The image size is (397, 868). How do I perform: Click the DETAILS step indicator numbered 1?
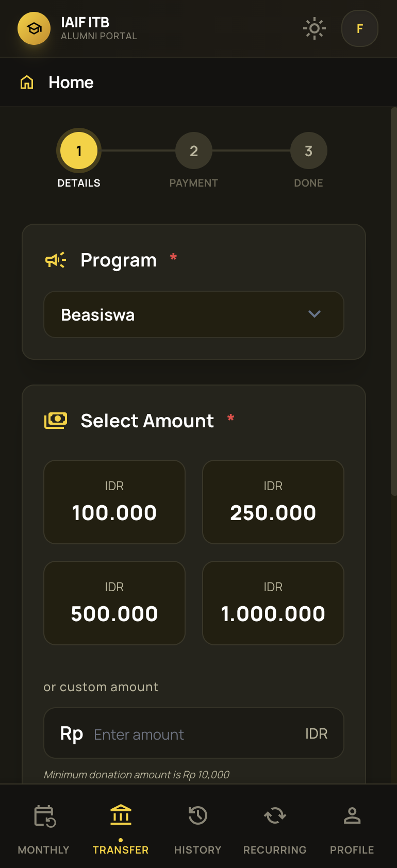78,151
